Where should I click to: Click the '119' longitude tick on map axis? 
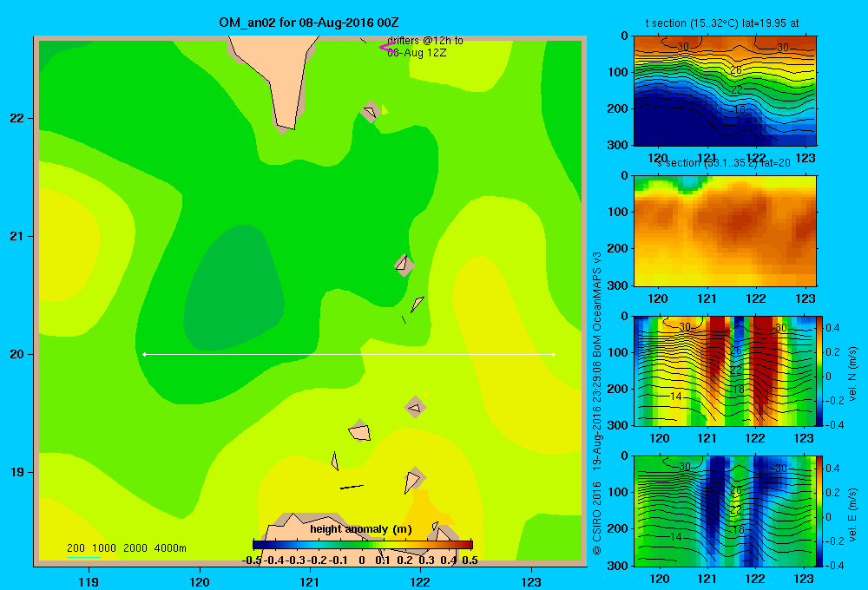89,581
